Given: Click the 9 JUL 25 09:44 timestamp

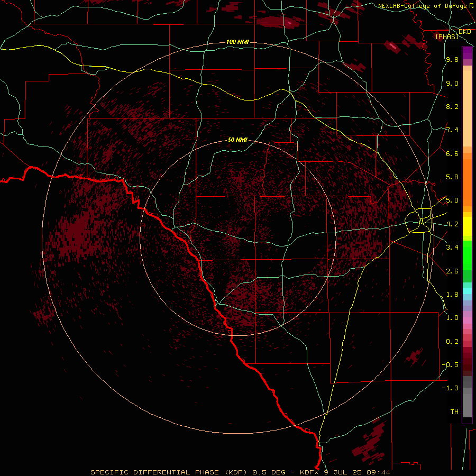Looking at the screenshot, I should tap(357, 472).
